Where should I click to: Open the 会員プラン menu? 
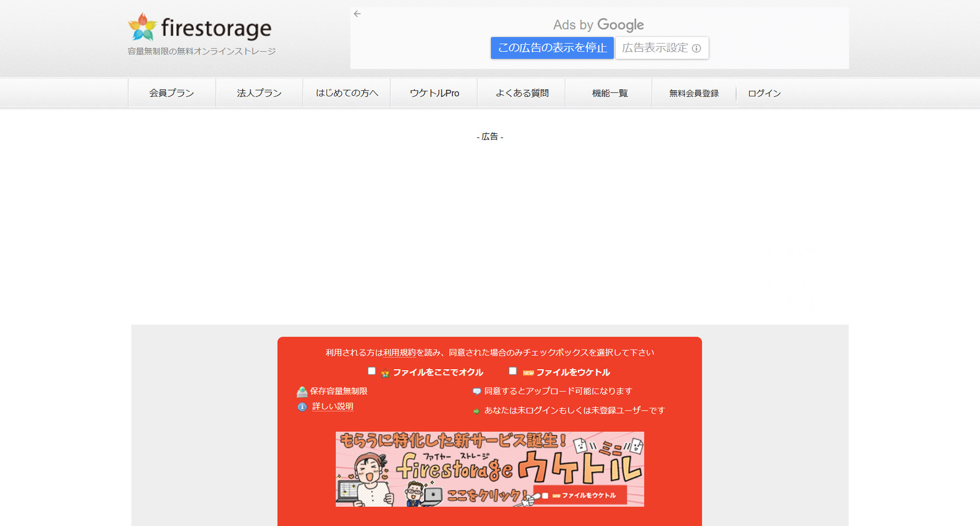point(171,93)
